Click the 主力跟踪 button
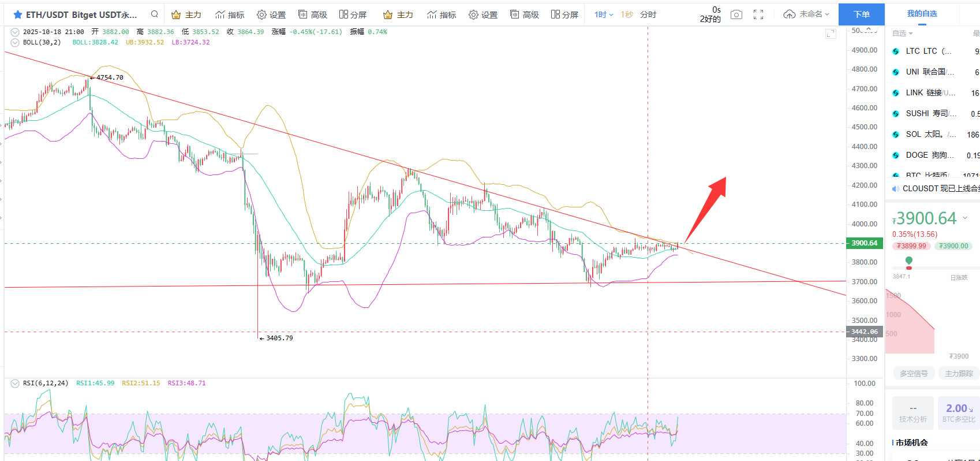This screenshot has height=461, width=980. click(x=959, y=374)
